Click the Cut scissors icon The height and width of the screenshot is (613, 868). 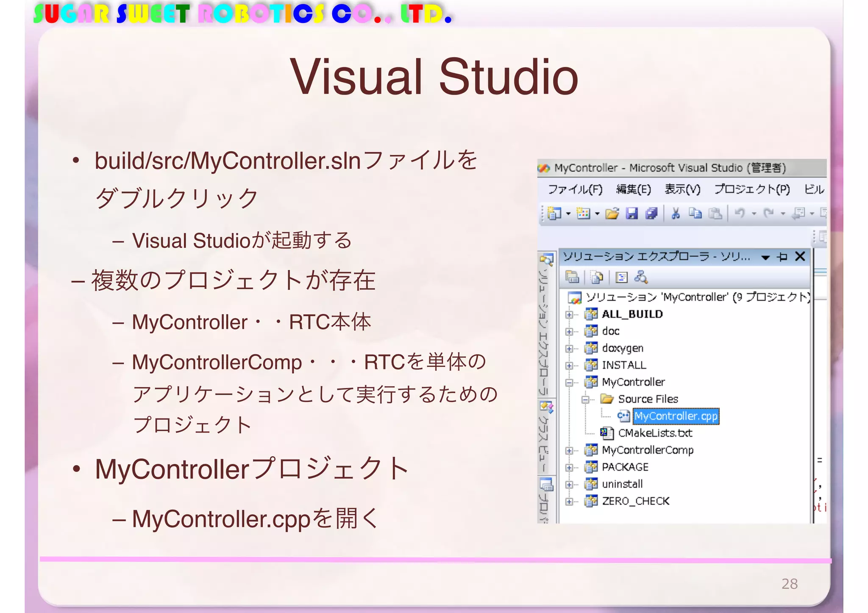click(x=676, y=213)
